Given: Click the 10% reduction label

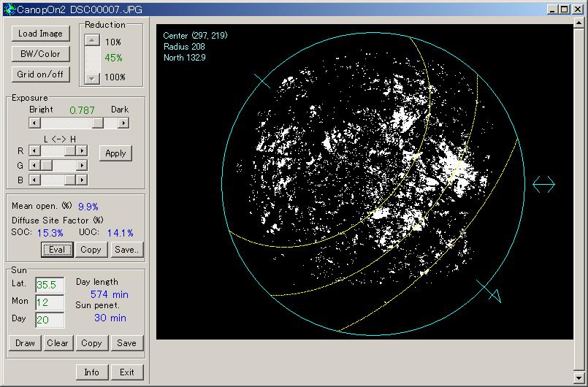Looking at the screenshot, I should [x=113, y=42].
